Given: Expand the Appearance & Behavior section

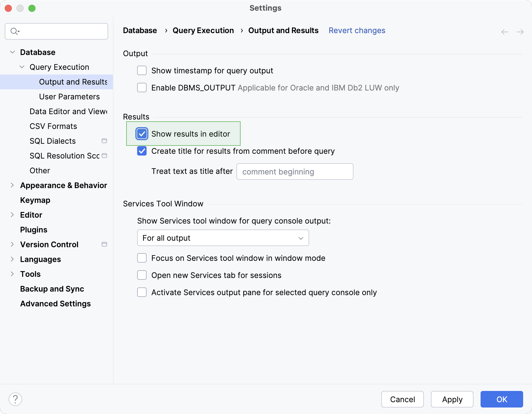Looking at the screenshot, I should [12, 185].
